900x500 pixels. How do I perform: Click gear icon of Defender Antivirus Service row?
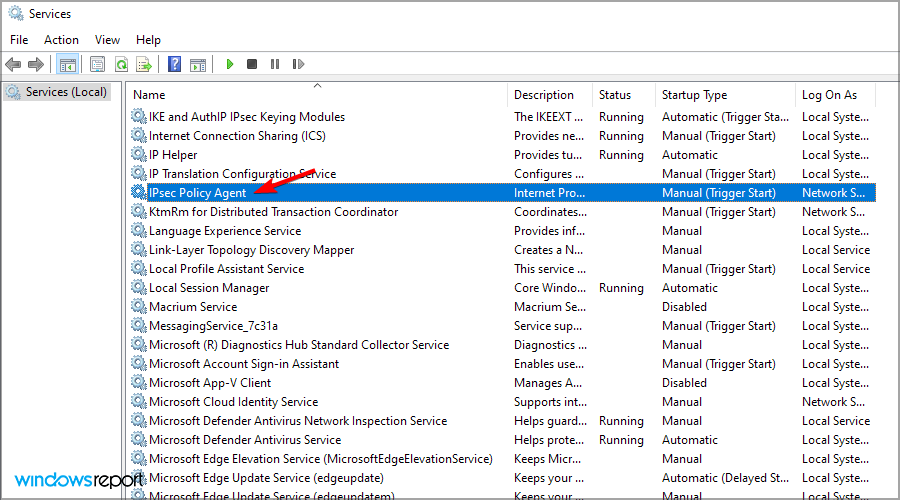[x=138, y=439]
